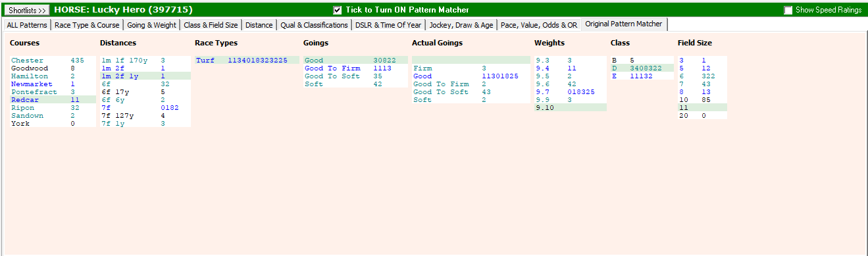Viewport: 868px width, 256px height.
Task: Open the Going & Weight tab
Action: tap(151, 25)
